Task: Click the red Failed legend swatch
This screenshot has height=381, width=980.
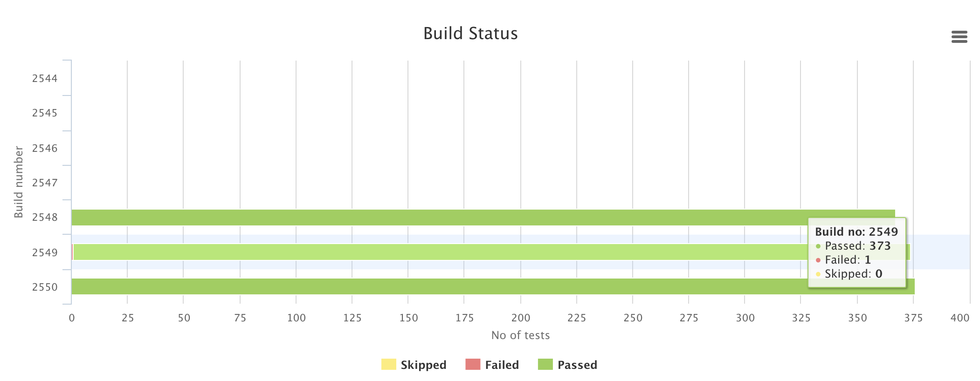Action: pyautogui.click(x=472, y=365)
